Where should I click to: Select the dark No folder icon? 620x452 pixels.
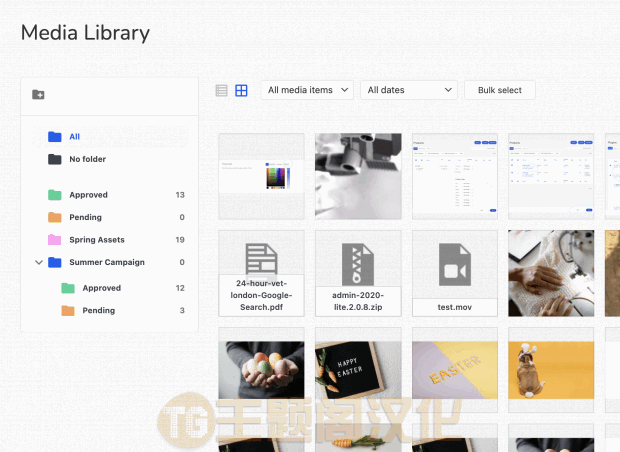pos(55,159)
